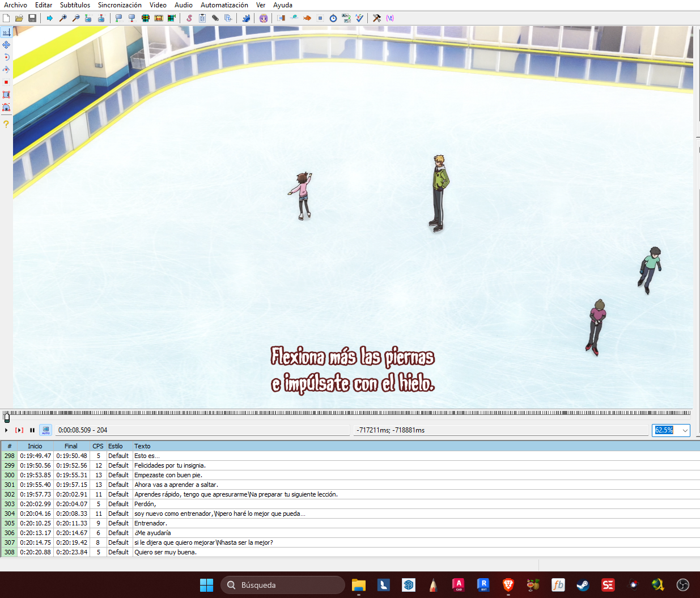The height and width of the screenshot is (598, 700).
Task: Open the Archivo menu
Action: 15,5
